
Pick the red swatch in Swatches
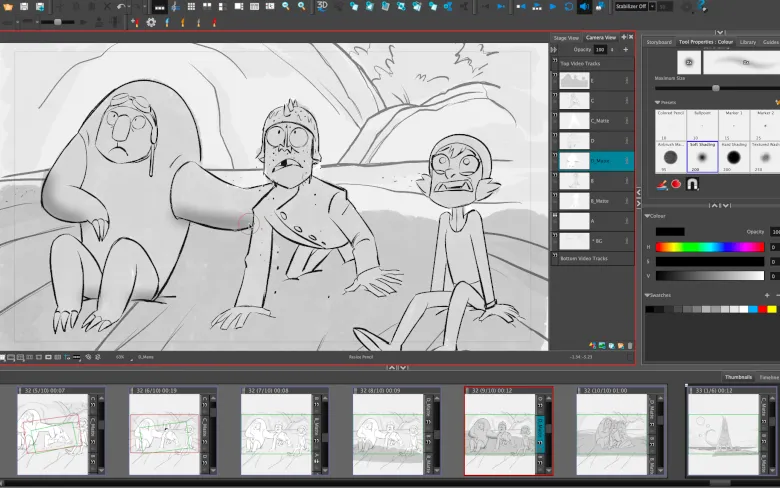pos(762,309)
